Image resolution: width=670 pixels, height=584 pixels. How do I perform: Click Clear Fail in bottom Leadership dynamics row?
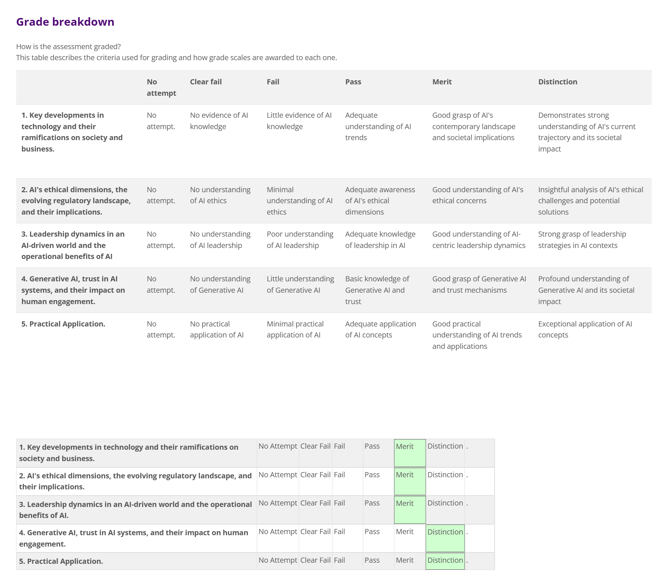point(315,504)
